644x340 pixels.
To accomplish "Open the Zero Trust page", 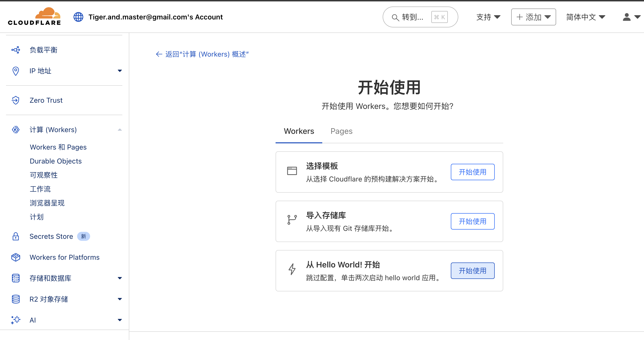I will click(x=46, y=100).
